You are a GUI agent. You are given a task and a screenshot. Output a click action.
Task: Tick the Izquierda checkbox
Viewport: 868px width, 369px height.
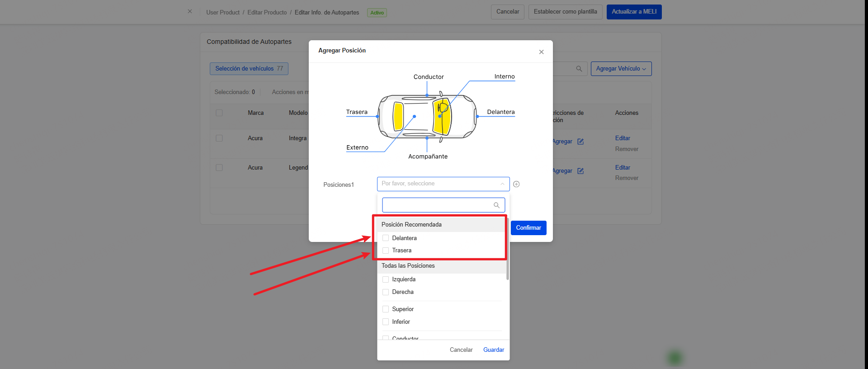386,279
